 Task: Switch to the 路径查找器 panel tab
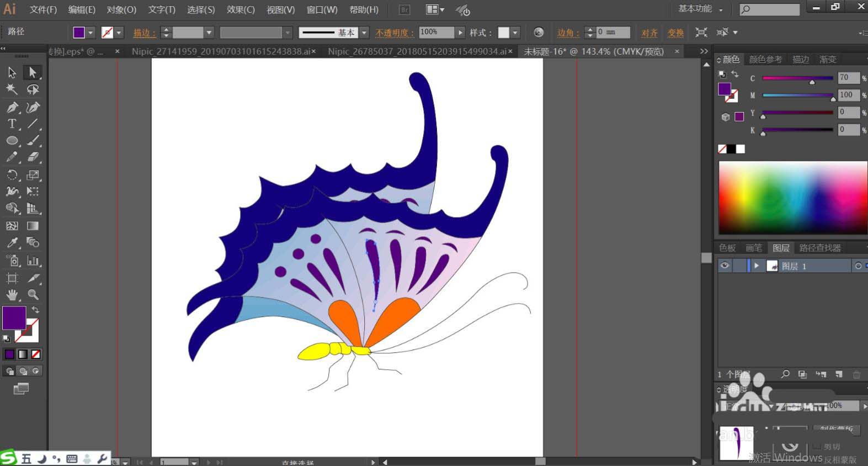[819, 248]
